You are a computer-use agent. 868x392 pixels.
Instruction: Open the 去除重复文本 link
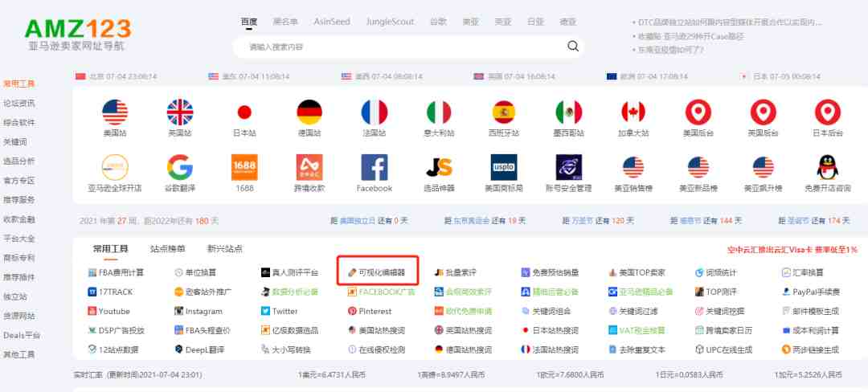[637, 350]
